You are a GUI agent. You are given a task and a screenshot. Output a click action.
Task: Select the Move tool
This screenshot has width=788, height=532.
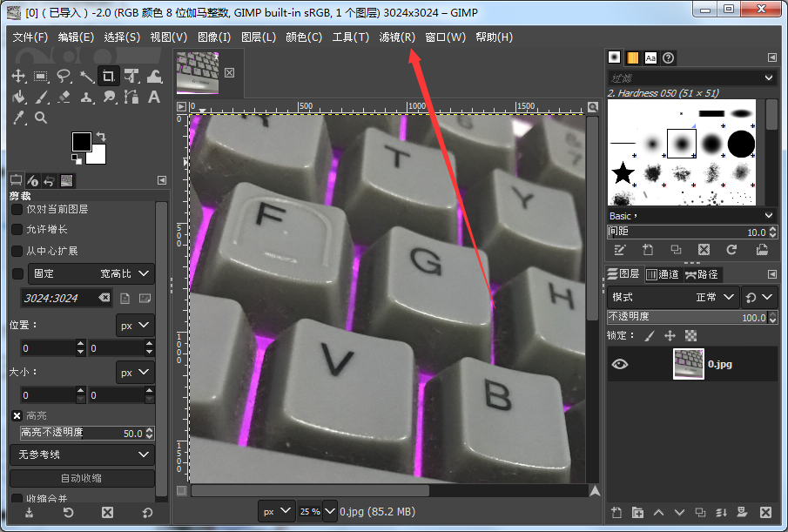[18, 76]
